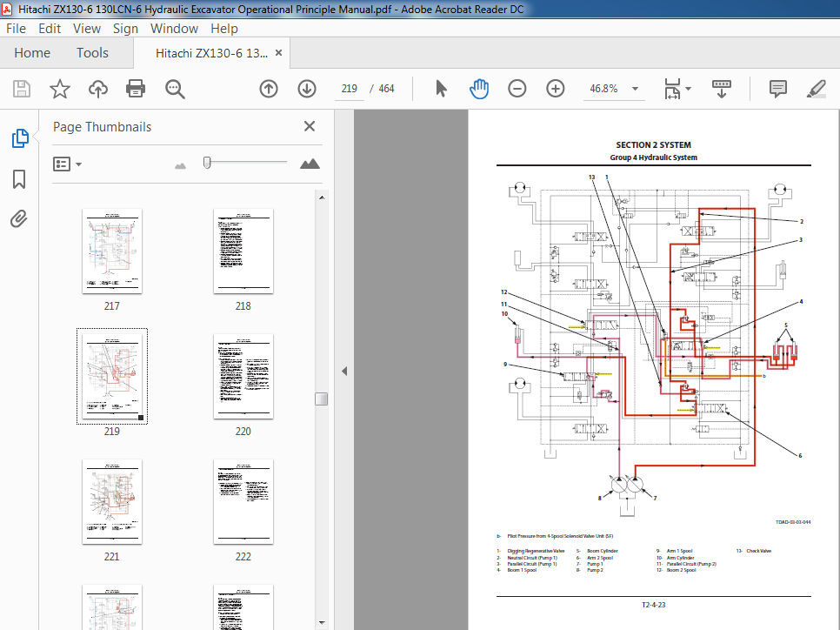Click the 'Group 4 Hydraulic System' subtitle
The height and width of the screenshot is (630, 840).
(653, 157)
